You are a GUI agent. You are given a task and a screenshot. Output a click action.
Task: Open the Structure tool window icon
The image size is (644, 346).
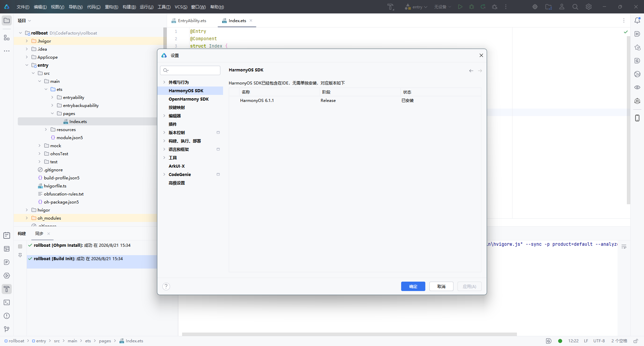7,38
